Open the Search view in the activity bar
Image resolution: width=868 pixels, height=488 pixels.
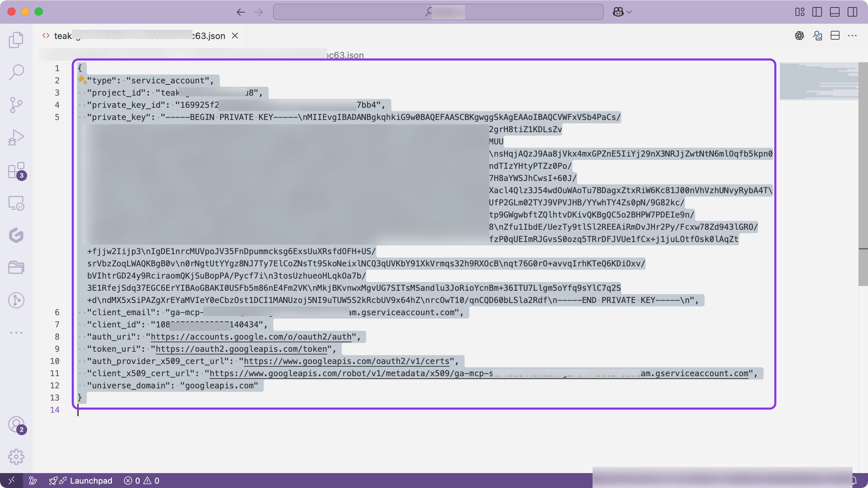pyautogui.click(x=16, y=72)
